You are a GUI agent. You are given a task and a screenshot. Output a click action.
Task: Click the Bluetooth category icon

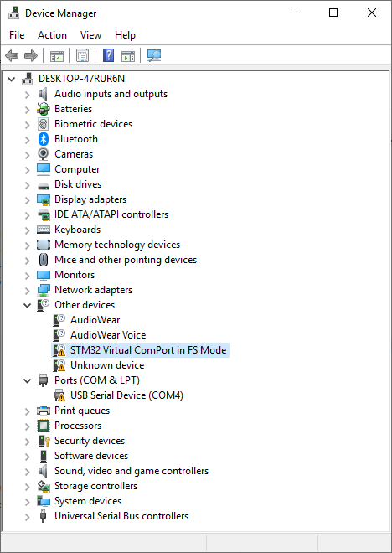tap(44, 139)
